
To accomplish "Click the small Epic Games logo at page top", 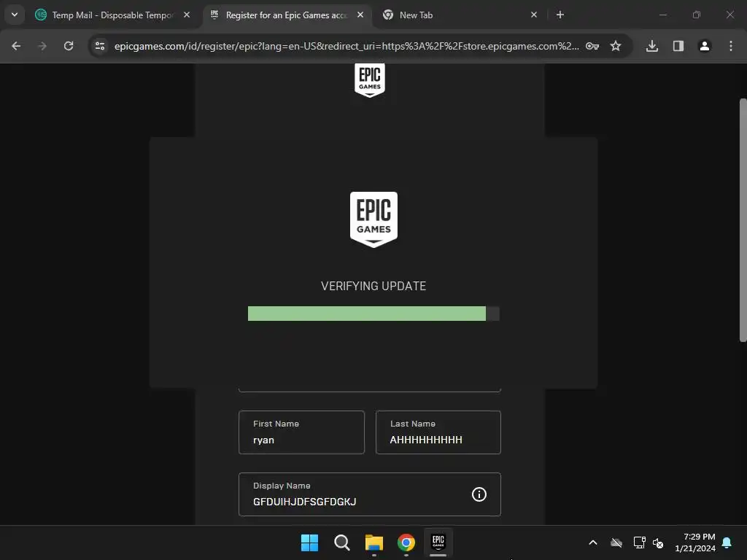I will point(370,80).
